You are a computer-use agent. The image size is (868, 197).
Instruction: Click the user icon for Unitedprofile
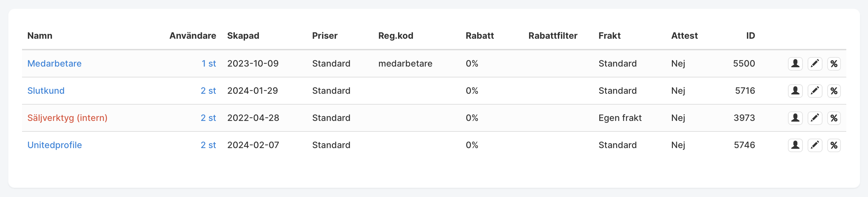pos(795,145)
